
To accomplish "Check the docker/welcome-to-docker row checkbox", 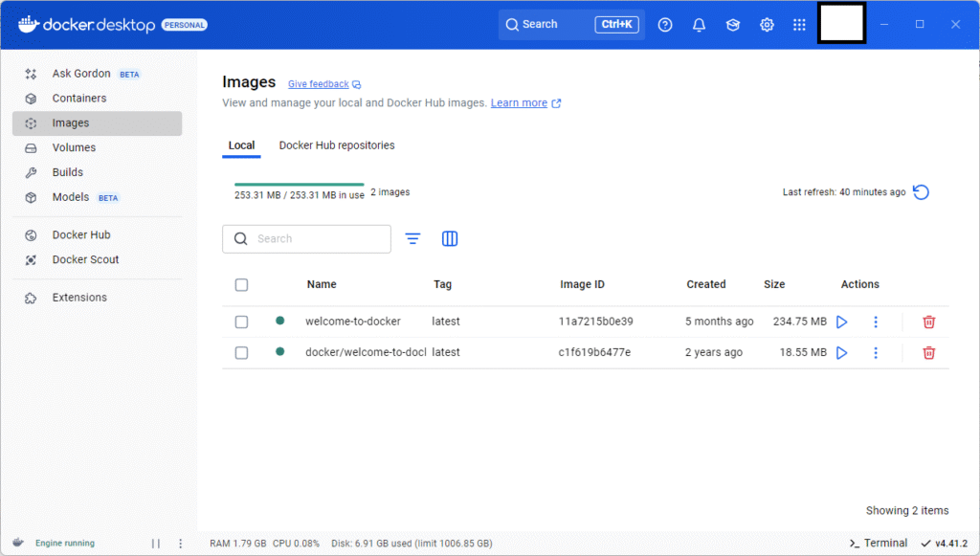I will pos(241,353).
